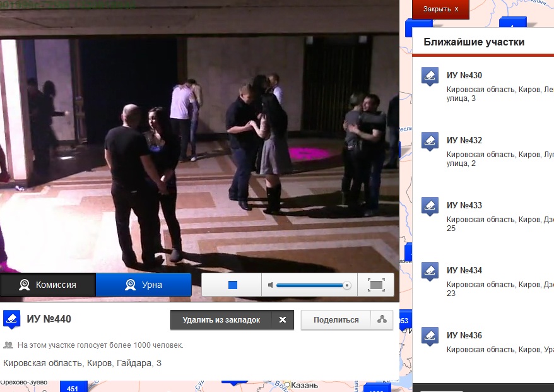Adjust the video volume slider
Viewport: 554px width, 392px height.
pos(314,285)
